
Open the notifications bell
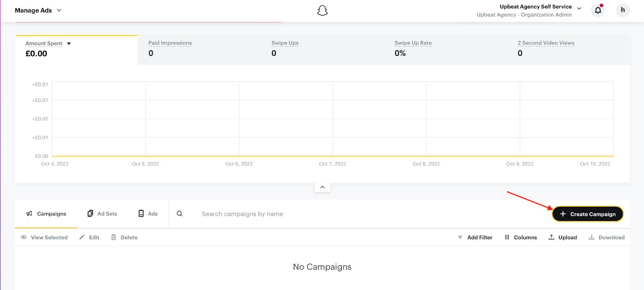click(598, 10)
